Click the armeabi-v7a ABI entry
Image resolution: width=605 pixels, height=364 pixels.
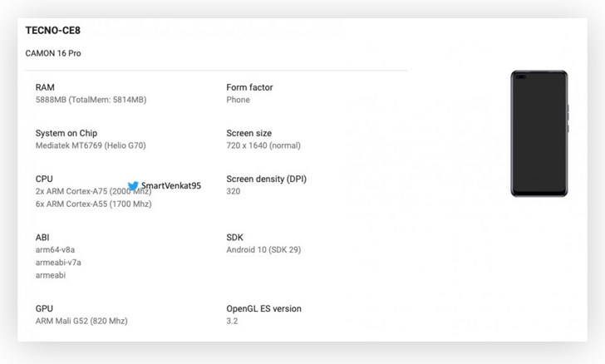pyautogui.click(x=58, y=263)
